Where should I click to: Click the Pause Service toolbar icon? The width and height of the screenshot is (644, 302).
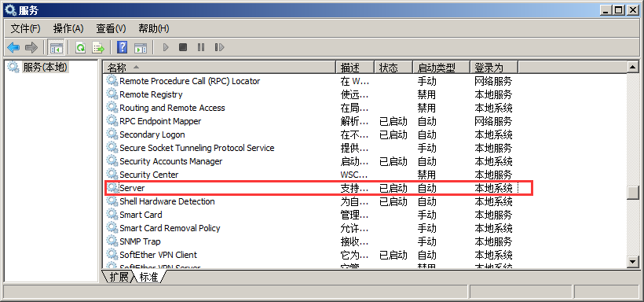coord(201,47)
